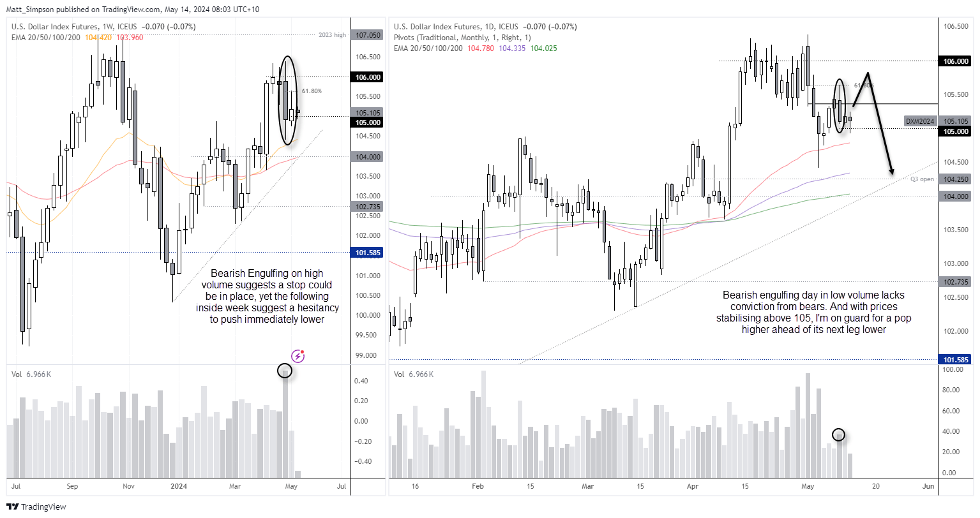Screen dimensions: 980x518
Task: Click the 107.050 price label on weekly chart
Action: click(x=368, y=35)
